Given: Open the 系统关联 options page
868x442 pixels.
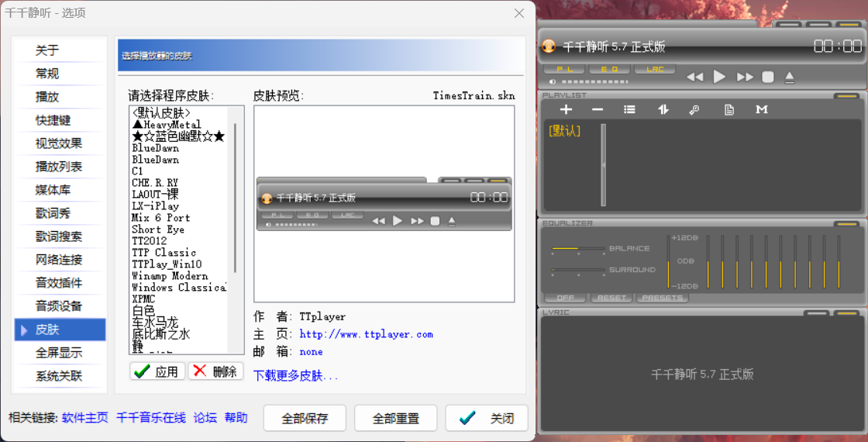Looking at the screenshot, I should pyautogui.click(x=60, y=376).
